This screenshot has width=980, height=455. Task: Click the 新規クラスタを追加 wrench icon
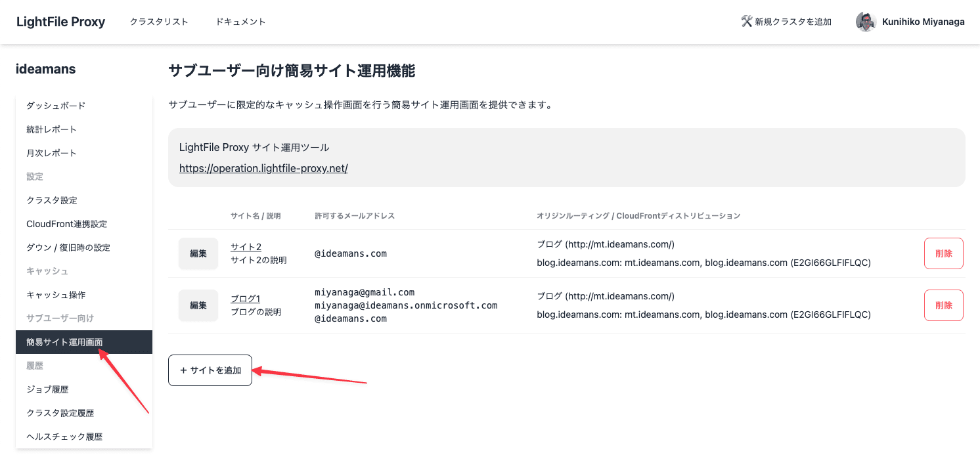(x=746, y=21)
